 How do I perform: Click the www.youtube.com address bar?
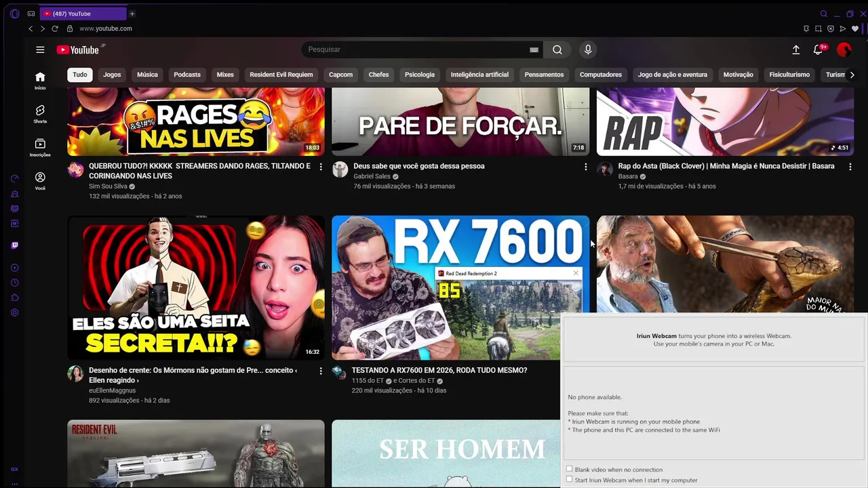[106, 28]
